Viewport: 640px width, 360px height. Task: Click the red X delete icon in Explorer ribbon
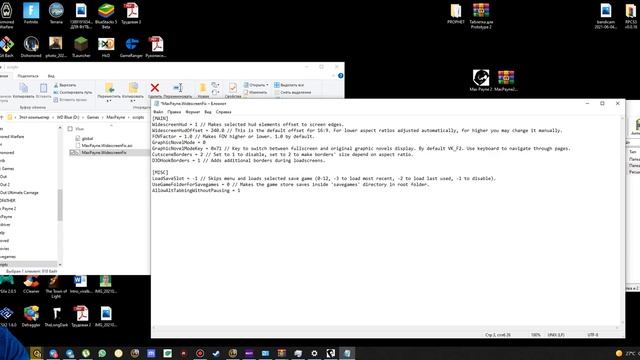(x=155, y=87)
